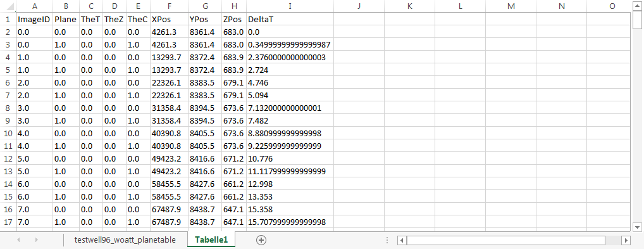644x249 pixels.
Task: Select column E header
Action: (139, 6)
